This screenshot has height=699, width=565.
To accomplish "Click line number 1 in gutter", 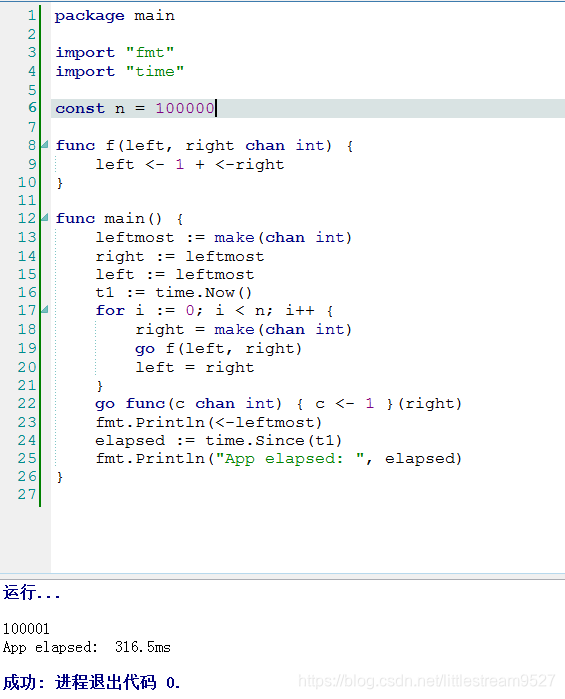I will (x=32, y=16).
